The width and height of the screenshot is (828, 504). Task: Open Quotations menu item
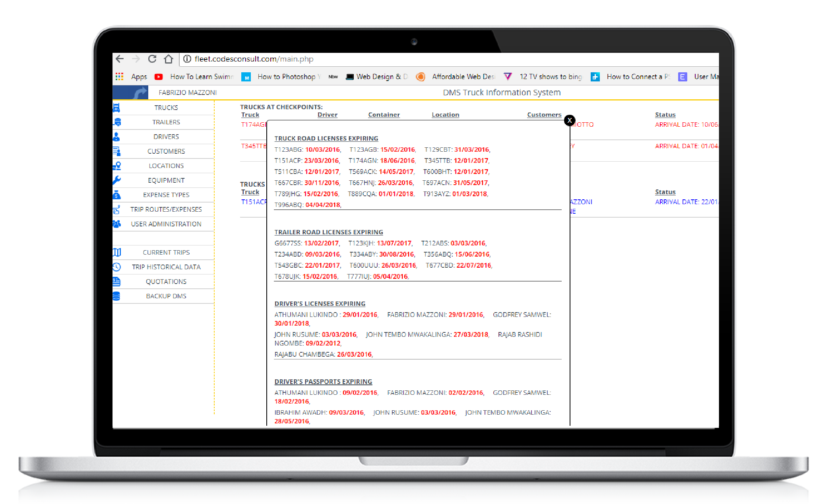click(166, 282)
